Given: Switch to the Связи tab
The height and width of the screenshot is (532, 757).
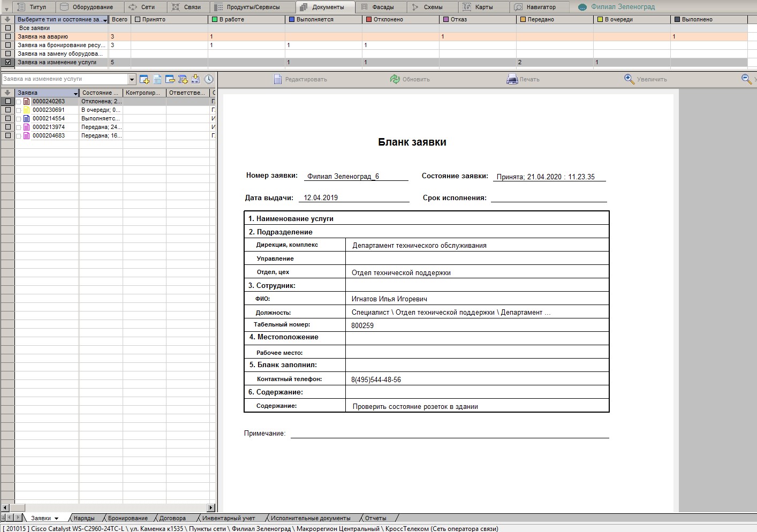Looking at the screenshot, I should click(187, 7).
